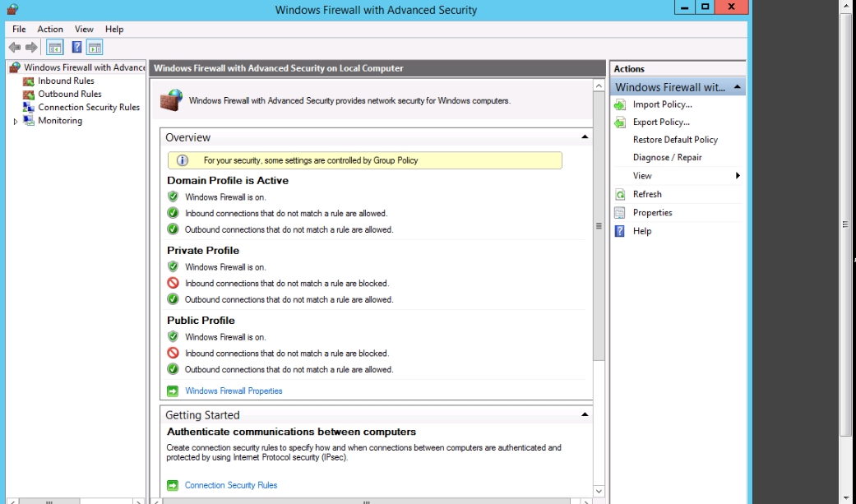Toggle the Show/Hide Action Pane toolbar icon
Screen dimensions: 856x504
coord(95,48)
